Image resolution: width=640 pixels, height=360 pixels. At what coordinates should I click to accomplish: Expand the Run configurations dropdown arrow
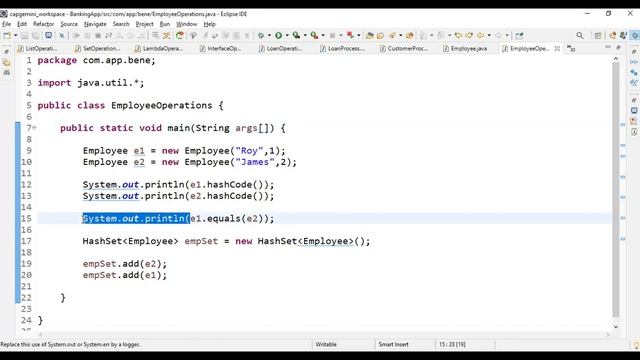[287, 36]
